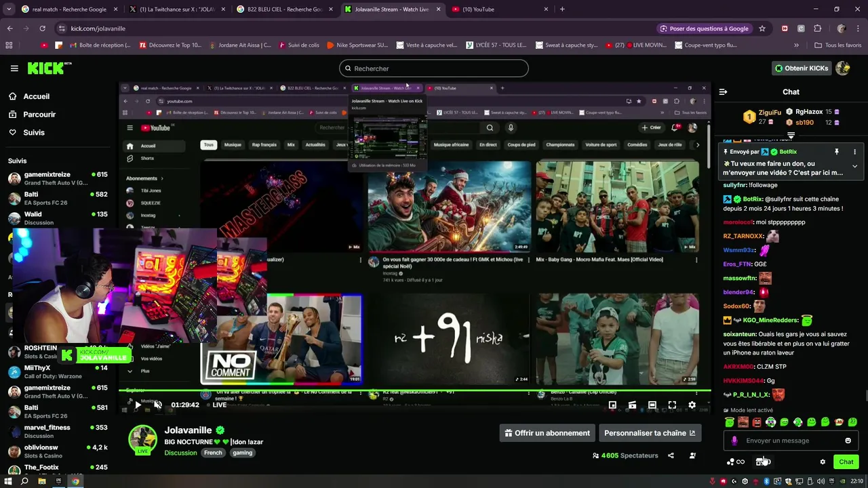Screen dimensions: 868x488
Task: Collapse the chat panel with arrow icon
Action: point(723,91)
